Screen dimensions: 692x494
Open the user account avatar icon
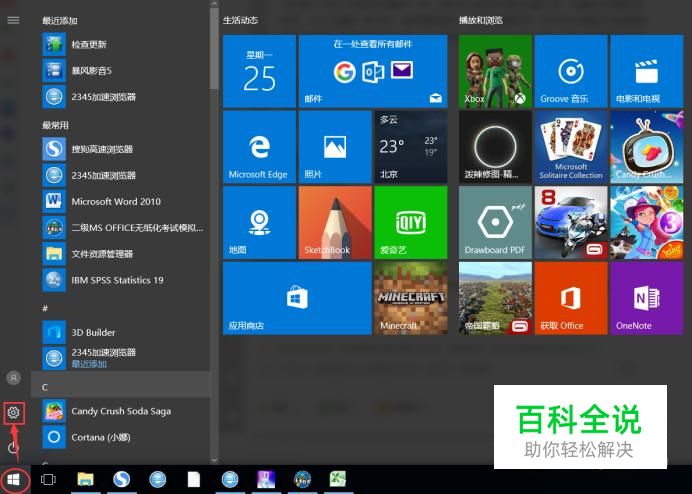(x=14, y=378)
